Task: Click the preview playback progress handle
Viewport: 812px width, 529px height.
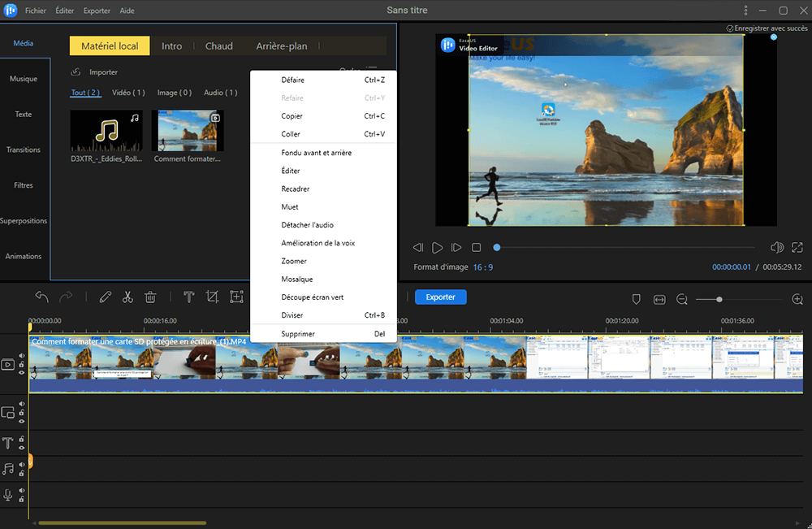Action: point(497,248)
